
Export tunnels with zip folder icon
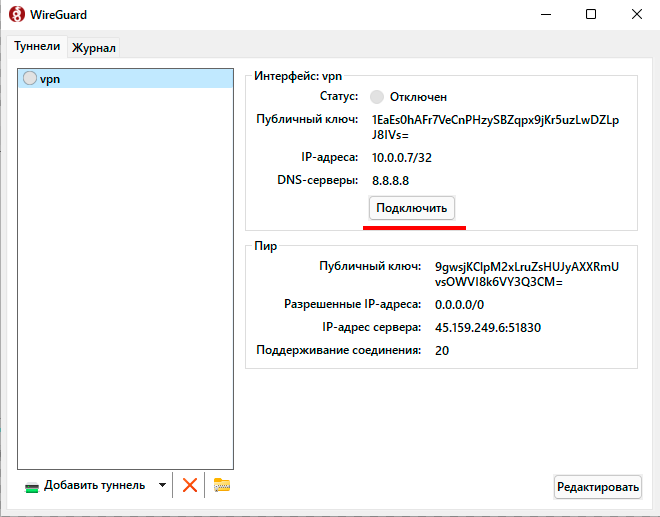222,485
